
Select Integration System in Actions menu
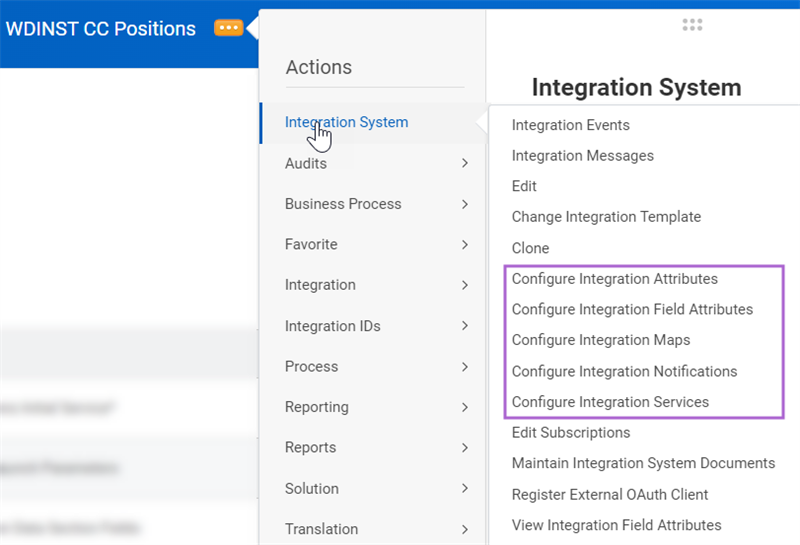point(346,122)
